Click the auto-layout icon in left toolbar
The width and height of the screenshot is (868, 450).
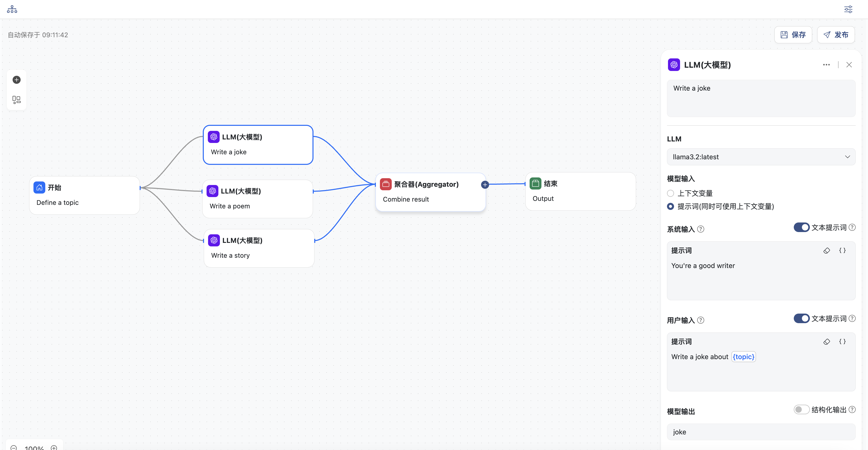(x=17, y=100)
